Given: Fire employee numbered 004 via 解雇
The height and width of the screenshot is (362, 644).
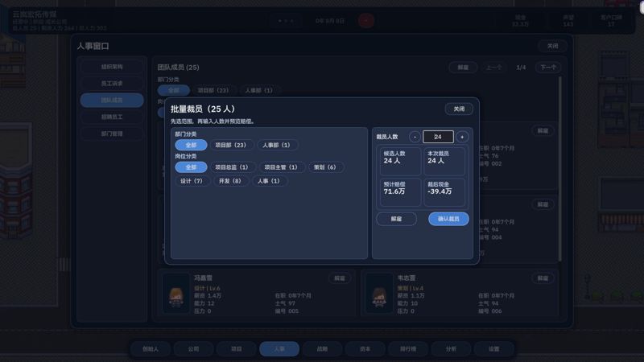Looking at the screenshot, I should coord(543,204).
